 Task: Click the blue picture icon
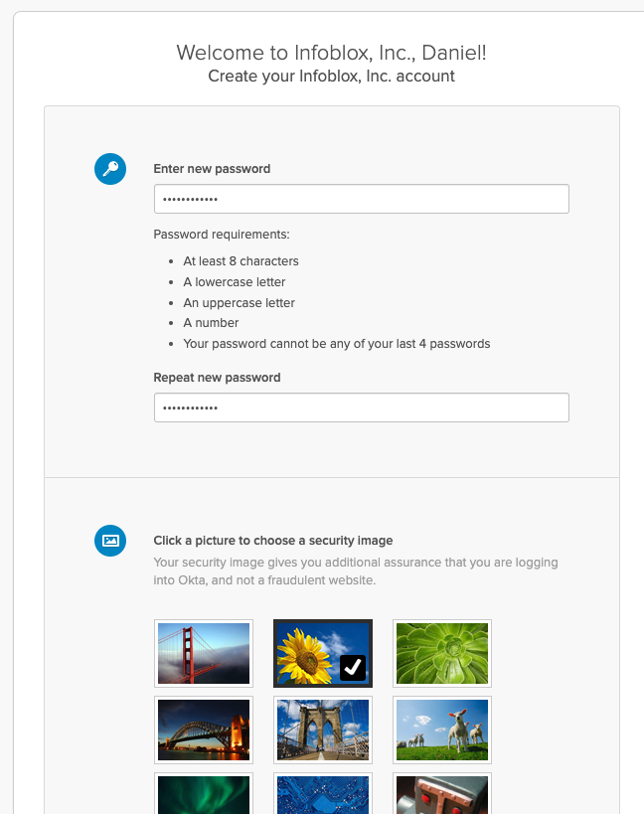[x=110, y=541]
